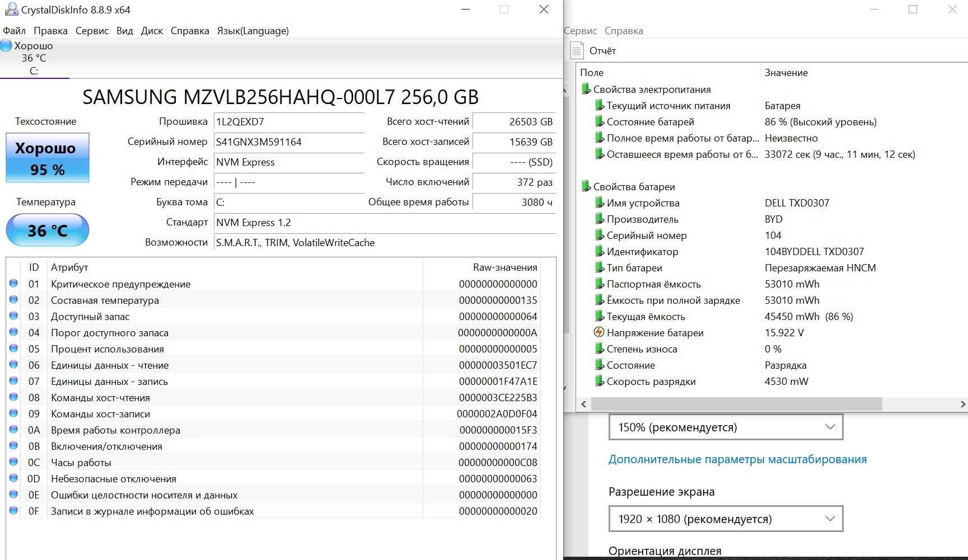Open the 1920 × 1080 resolution dropdown
This screenshot has height=560, width=968.
(726, 519)
